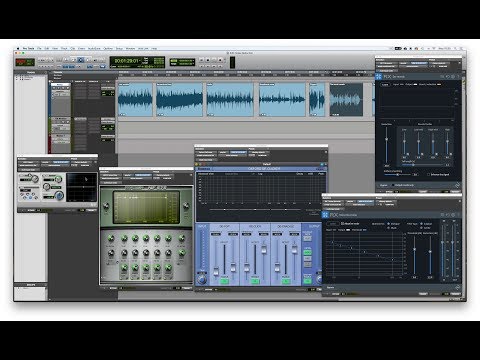Click the DE-CLICK sensitivity fader in DeClicker

coord(264,249)
